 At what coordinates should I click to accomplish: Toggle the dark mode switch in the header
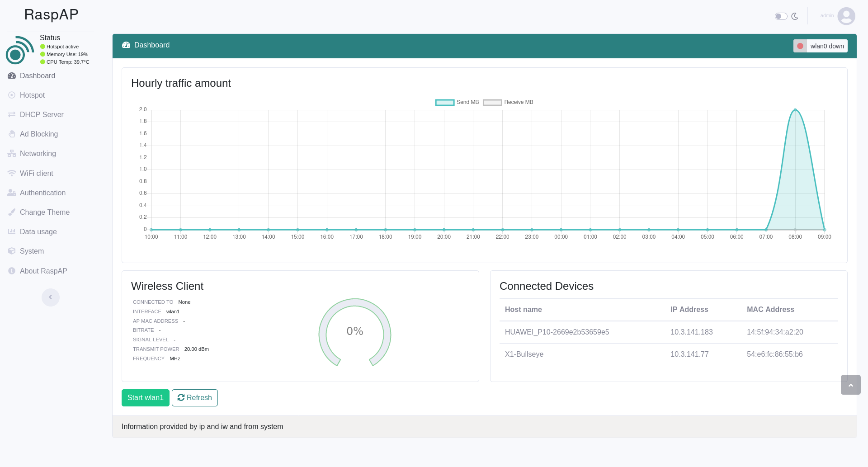[x=781, y=16]
